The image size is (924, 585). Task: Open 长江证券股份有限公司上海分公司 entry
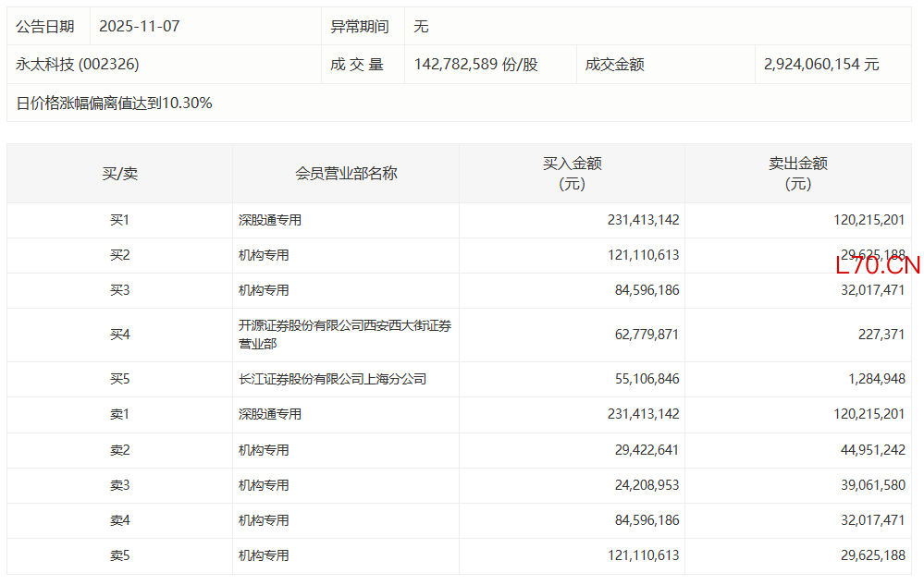tap(332, 379)
